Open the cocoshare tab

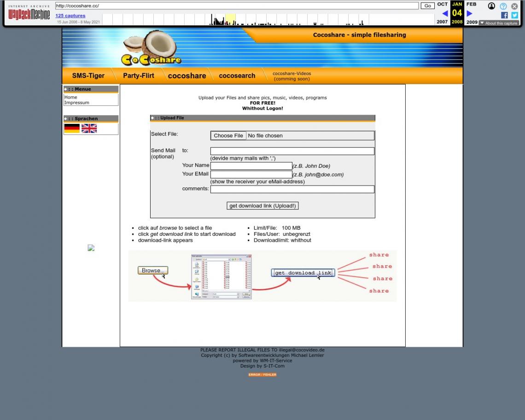coord(187,76)
